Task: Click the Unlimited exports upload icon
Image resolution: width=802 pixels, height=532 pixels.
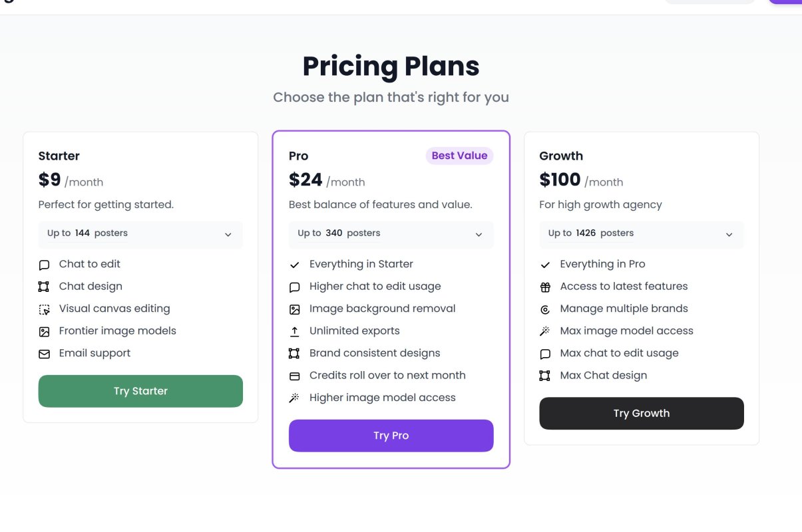Action: 295,331
